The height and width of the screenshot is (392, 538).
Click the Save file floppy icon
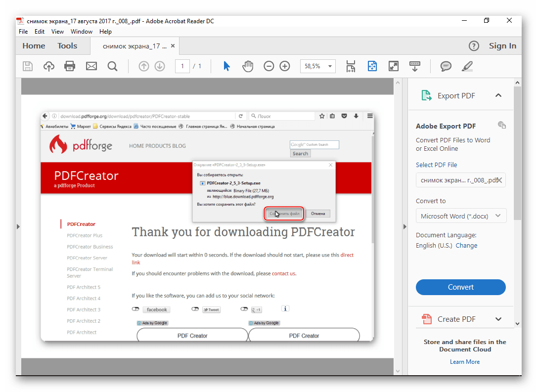(x=28, y=66)
